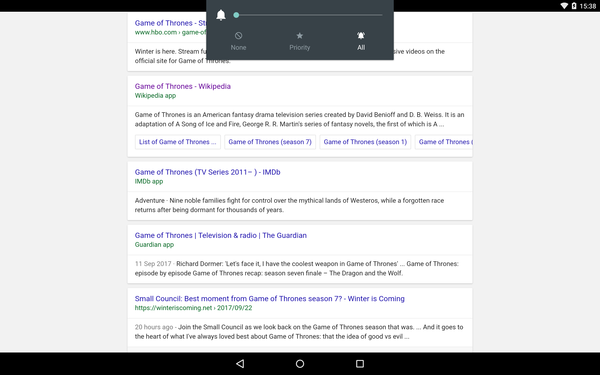Click the www.hbo.com URL text
600x375 pixels.
(170, 33)
